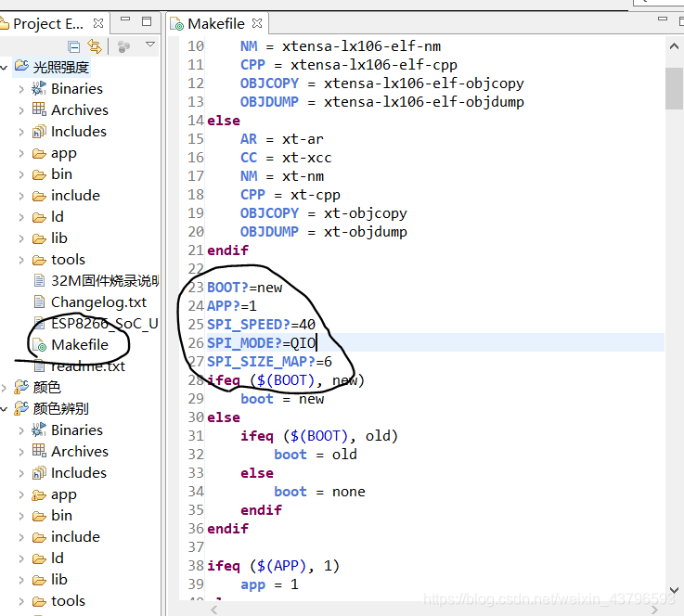Viewport: 684px width, 616px height.
Task: Click Binaries icon in 光照强度 project
Action: [x=39, y=88]
